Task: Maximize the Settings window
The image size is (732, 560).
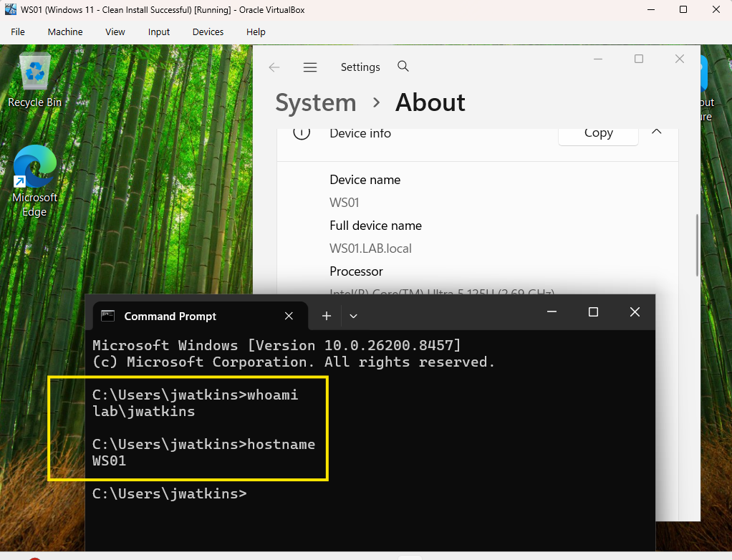Action: [x=639, y=59]
